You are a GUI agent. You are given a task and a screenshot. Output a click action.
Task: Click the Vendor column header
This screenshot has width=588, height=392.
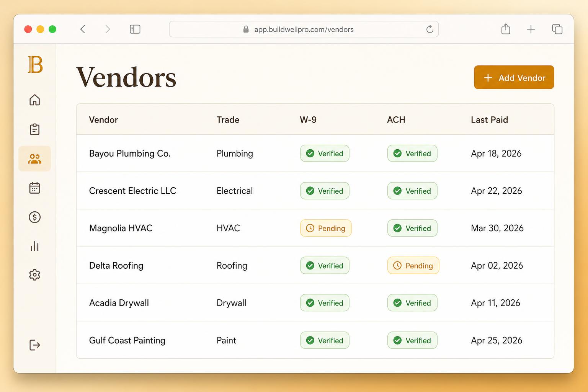(103, 120)
